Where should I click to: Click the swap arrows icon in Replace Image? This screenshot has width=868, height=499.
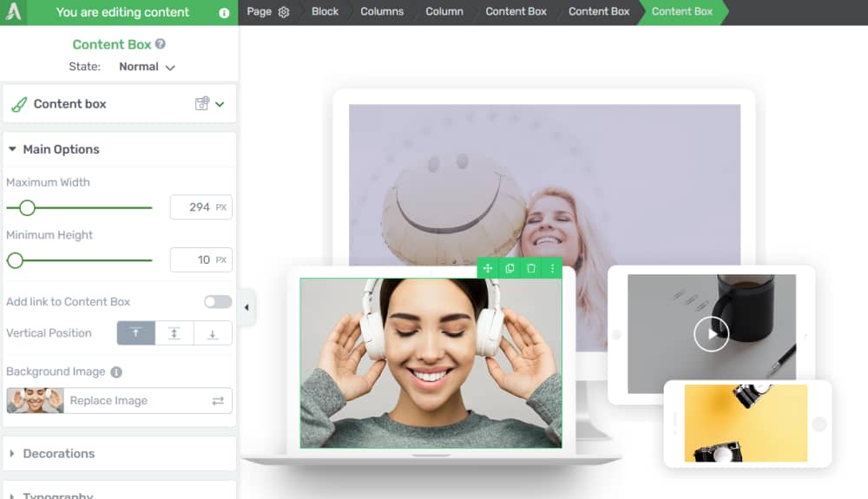point(218,401)
